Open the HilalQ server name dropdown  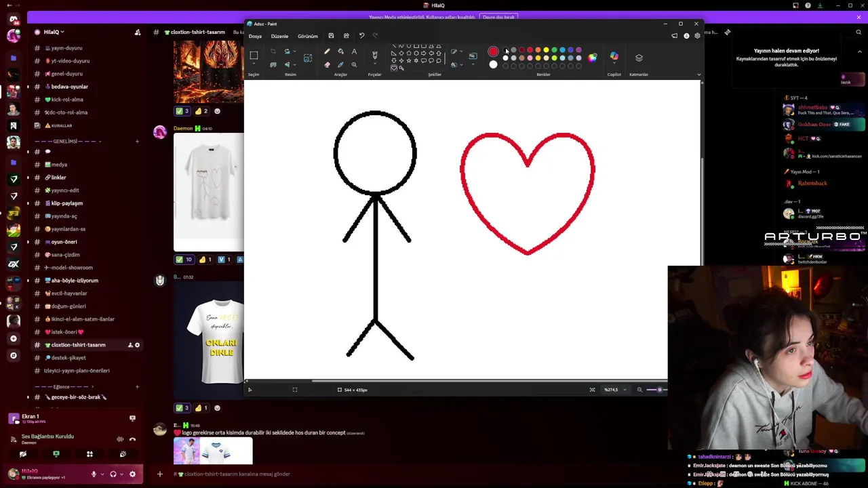pyautogui.click(x=54, y=32)
